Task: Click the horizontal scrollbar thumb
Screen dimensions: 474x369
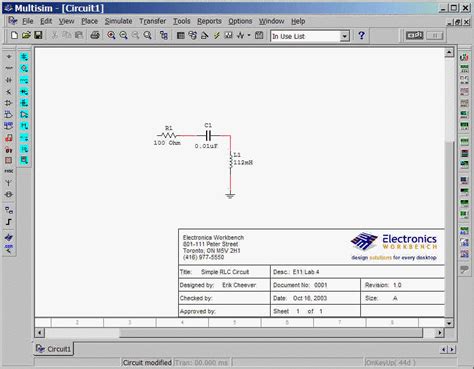Action: (271, 333)
